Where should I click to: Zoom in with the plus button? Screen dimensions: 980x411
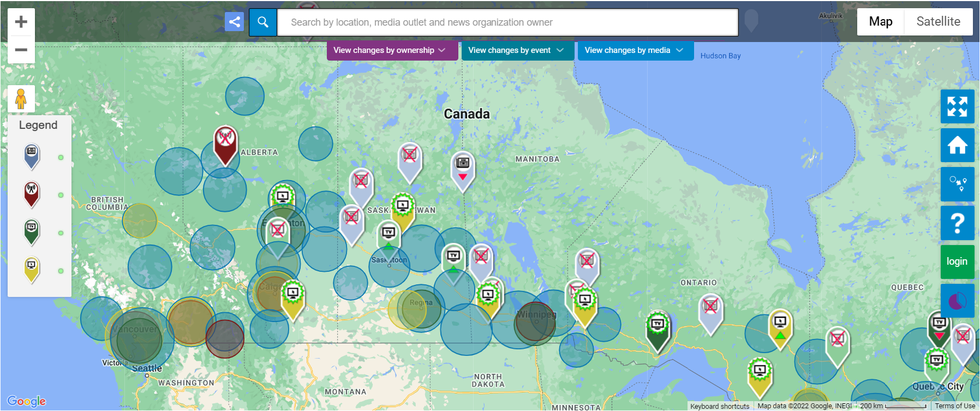pyautogui.click(x=21, y=22)
